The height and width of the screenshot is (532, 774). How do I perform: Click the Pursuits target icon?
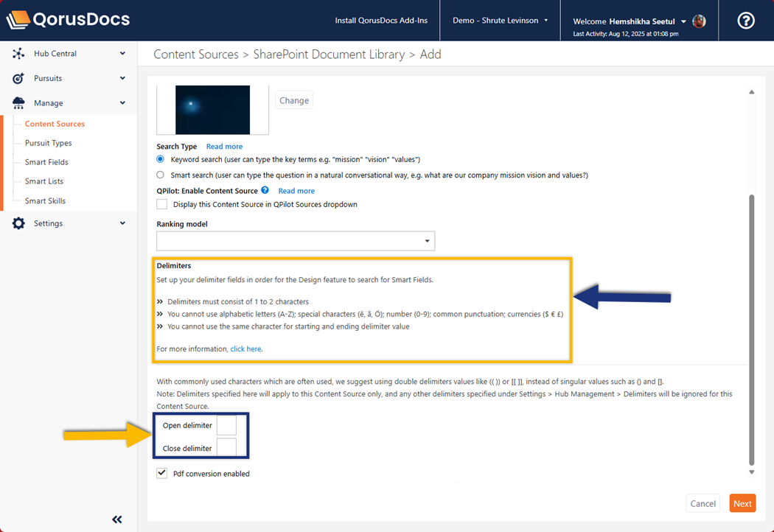pos(18,78)
